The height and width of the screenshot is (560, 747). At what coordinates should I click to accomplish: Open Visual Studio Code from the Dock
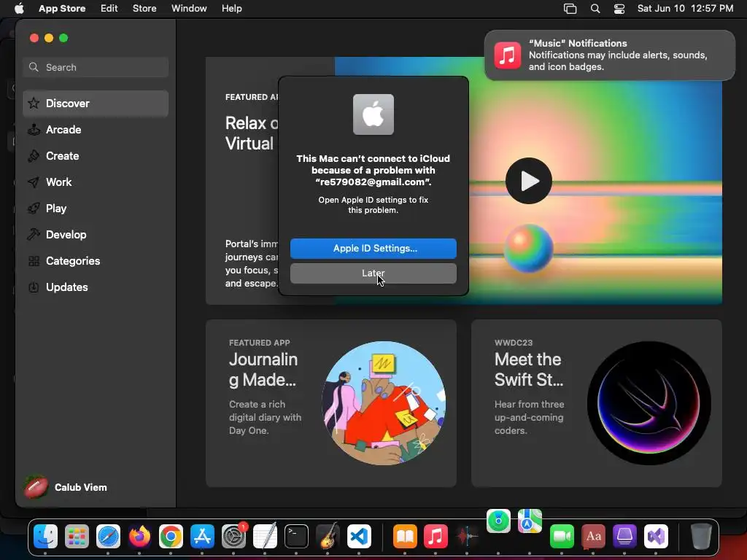click(x=359, y=536)
